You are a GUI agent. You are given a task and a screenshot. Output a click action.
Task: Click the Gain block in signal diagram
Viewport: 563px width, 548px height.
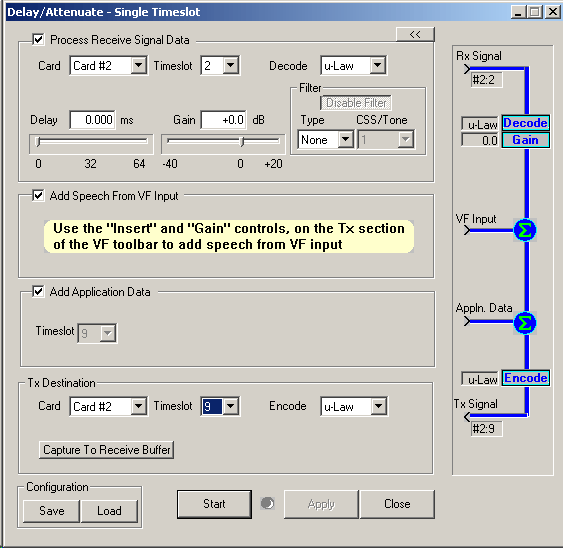[x=525, y=140]
